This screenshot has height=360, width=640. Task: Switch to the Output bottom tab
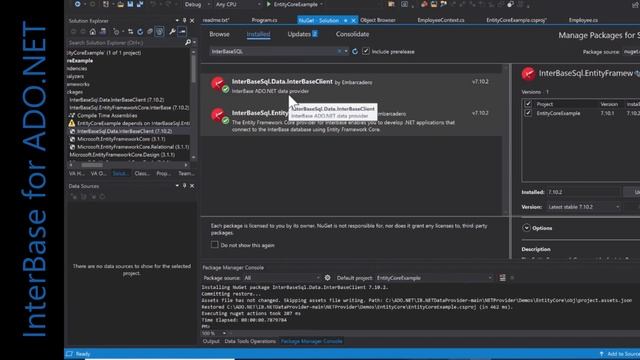[x=211, y=341]
